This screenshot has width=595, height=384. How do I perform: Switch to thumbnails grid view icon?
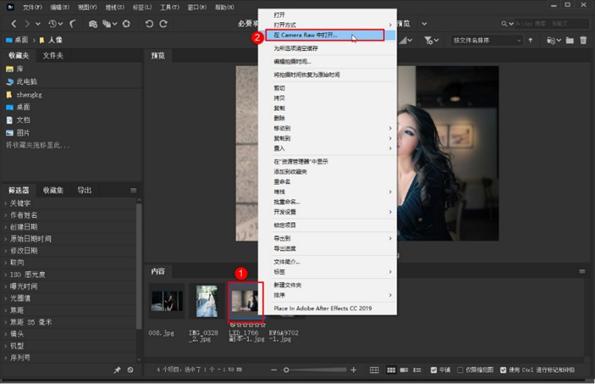point(391,370)
